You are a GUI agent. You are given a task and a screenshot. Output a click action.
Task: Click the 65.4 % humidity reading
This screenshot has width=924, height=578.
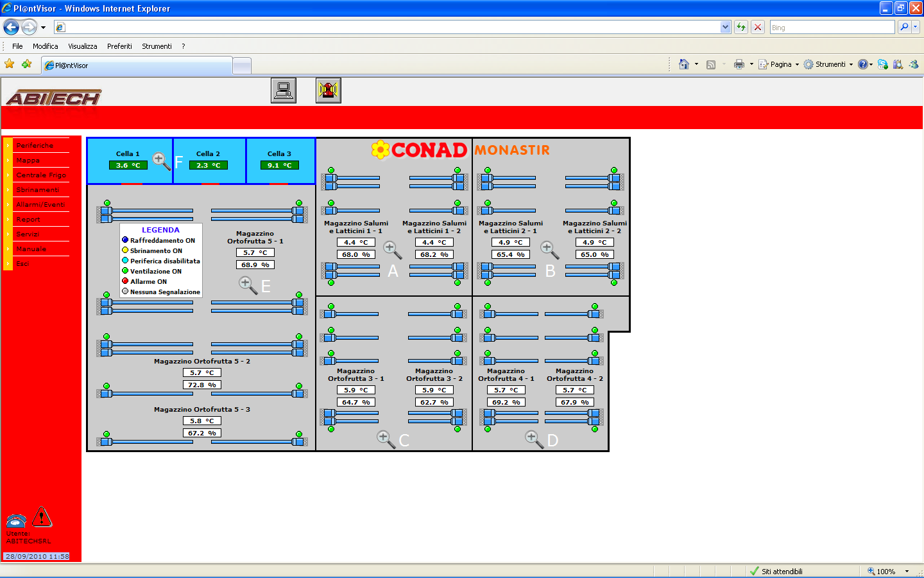511,254
